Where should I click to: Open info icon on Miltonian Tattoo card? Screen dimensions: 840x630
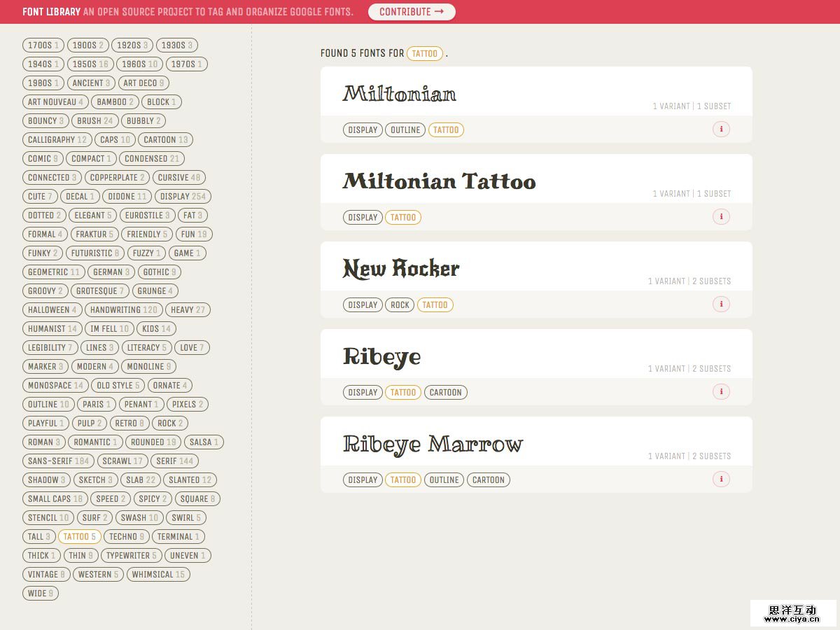pyautogui.click(x=721, y=217)
